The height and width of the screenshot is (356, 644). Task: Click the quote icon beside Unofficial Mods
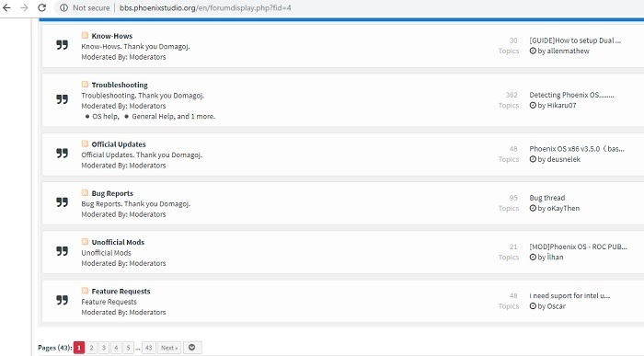[62, 251]
